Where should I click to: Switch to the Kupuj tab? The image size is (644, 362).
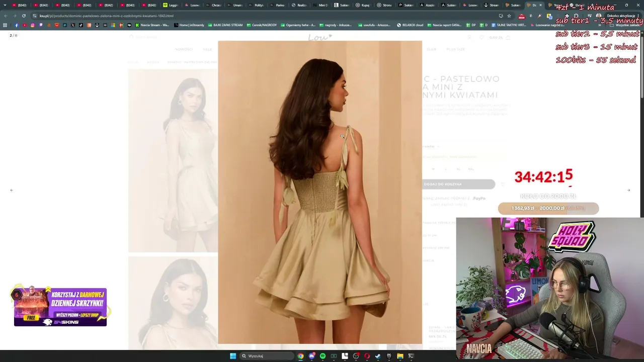click(363, 5)
